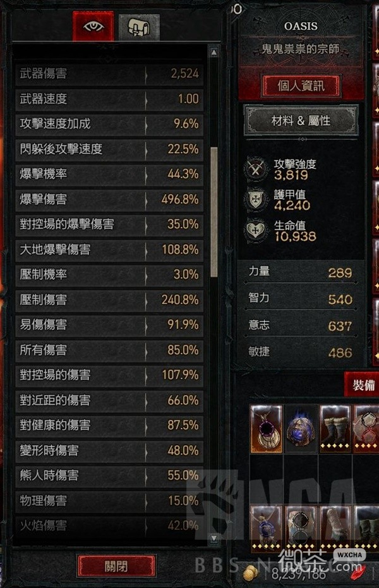The width and height of the screenshot is (379, 588).
Task: Select the boots equipment item
Action: click(335, 429)
